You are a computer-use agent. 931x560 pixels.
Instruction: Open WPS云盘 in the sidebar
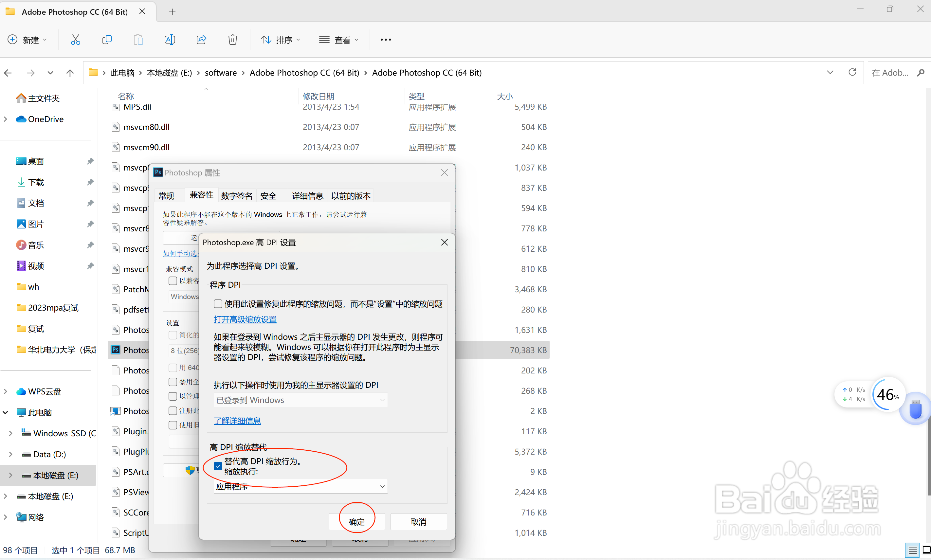pyautogui.click(x=39, y=391)
